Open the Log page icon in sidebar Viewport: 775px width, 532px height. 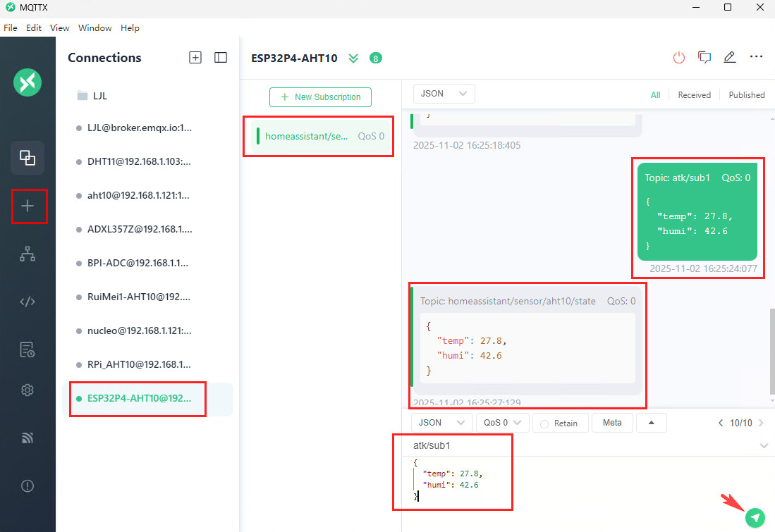coord(28,349)
